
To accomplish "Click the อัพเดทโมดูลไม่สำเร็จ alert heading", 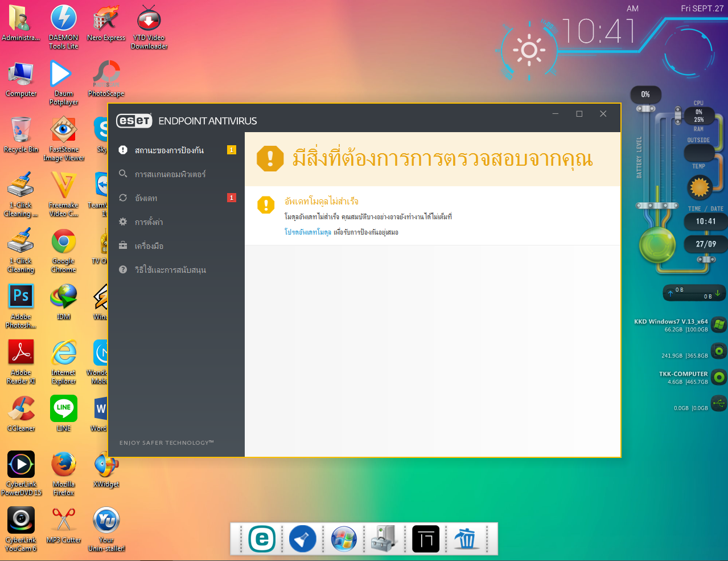I will 322,201.
